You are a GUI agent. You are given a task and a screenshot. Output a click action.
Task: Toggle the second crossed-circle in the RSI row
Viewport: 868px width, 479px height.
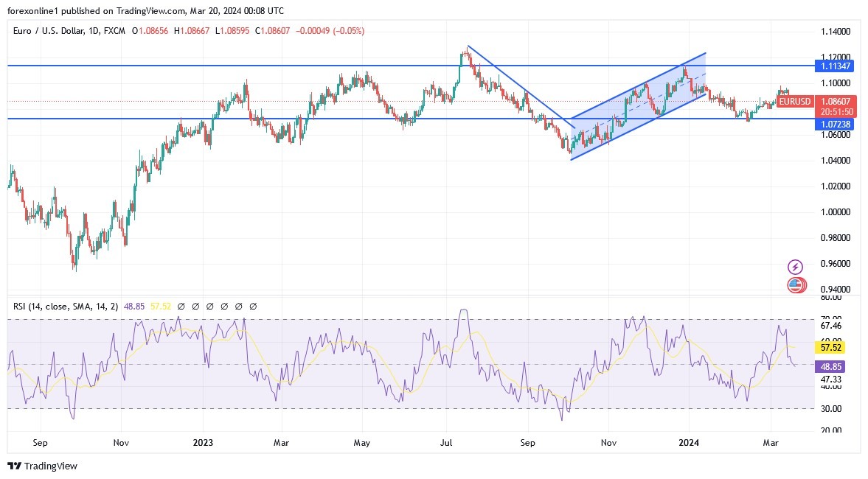point(196,306)
